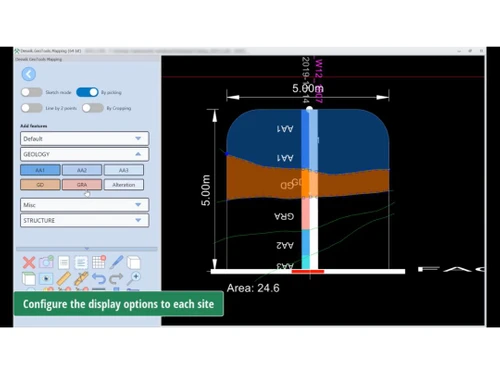Click the red marker on baseline

308,272
